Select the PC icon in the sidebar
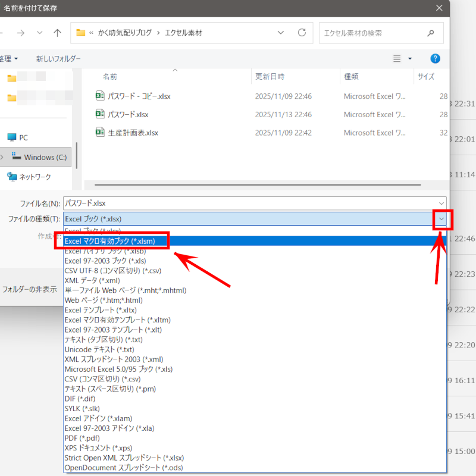Image resolution: width=476 pixels, height=476 pixels. tap(12, 137)
